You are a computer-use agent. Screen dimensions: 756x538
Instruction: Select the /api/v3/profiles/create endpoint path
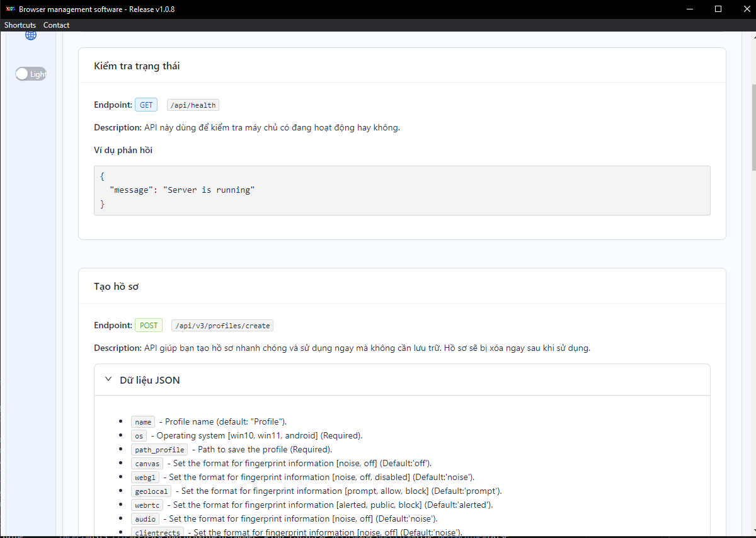[222, 326]
